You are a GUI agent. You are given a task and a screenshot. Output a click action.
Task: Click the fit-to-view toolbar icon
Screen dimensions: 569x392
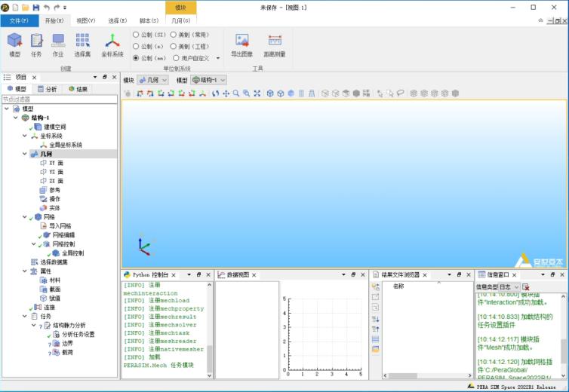257,93
